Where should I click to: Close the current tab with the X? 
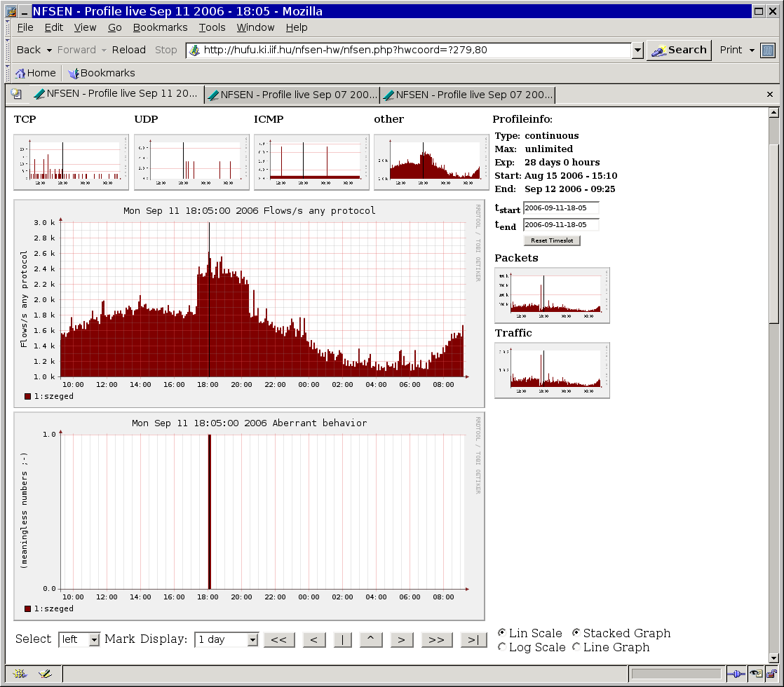(x=770, y=94)
